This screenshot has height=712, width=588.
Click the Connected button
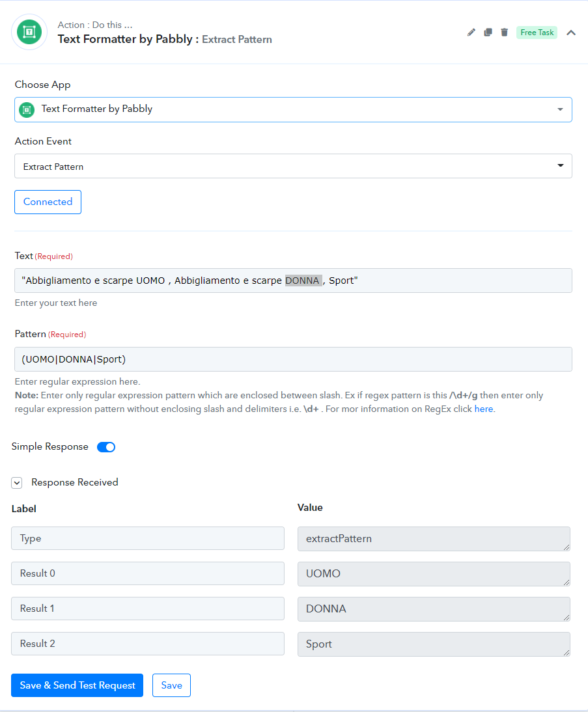(x=48, y=202)
